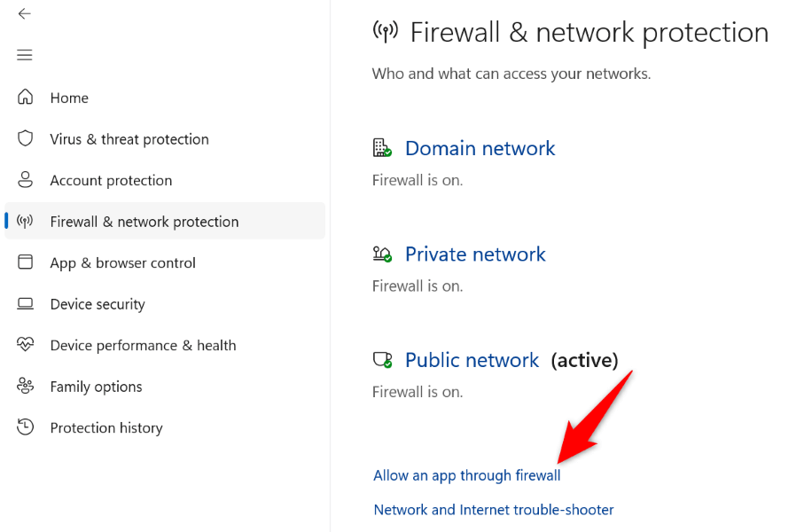Click the Public network coffee cup icon
Image resolution: width=804 pixels, height=532 pixels.
click(382, 360)
